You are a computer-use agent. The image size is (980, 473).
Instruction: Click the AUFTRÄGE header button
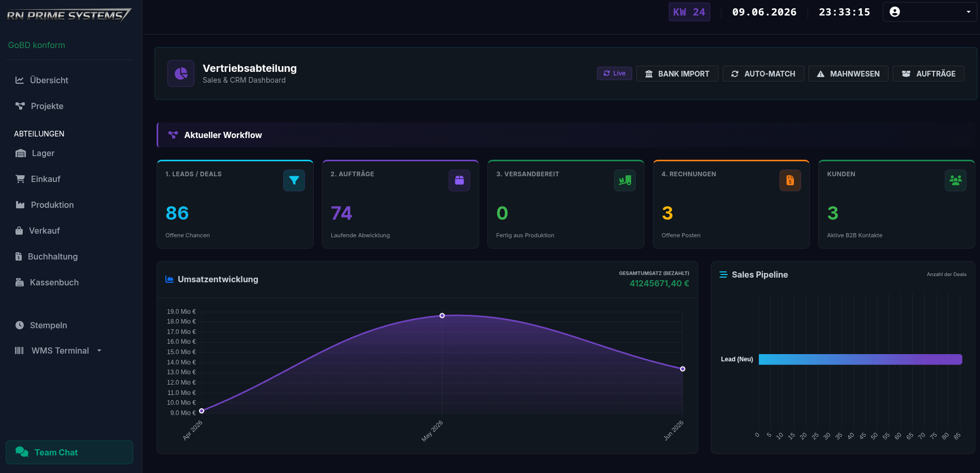(x=928, y=73)
